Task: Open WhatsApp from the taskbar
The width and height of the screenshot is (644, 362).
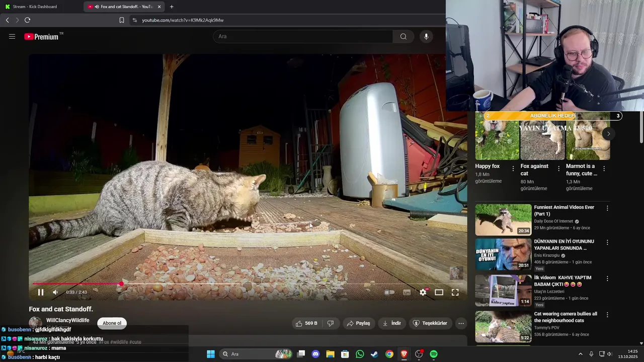Action: (360, 354)
